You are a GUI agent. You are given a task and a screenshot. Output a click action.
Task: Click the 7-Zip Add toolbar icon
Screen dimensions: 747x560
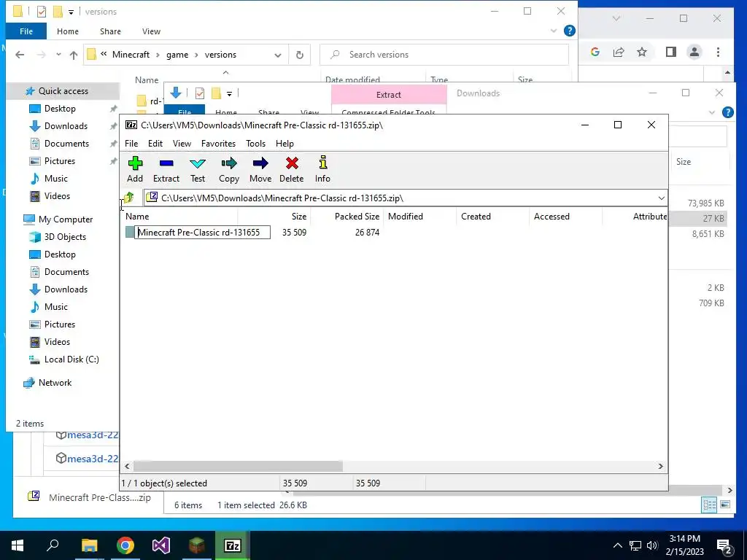point(135,169)
